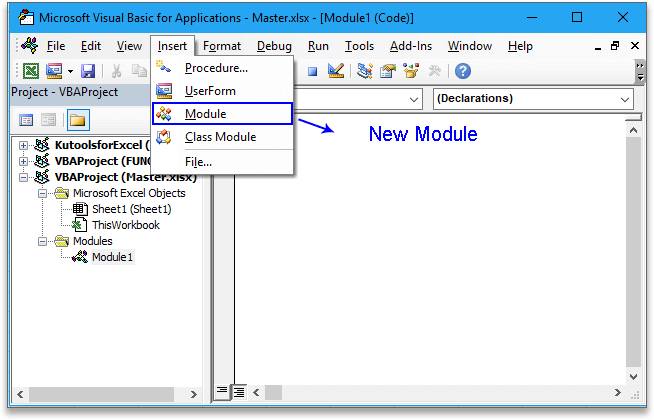
Task: Toggle Folders button in Project panel
Action: coord(78,121)
